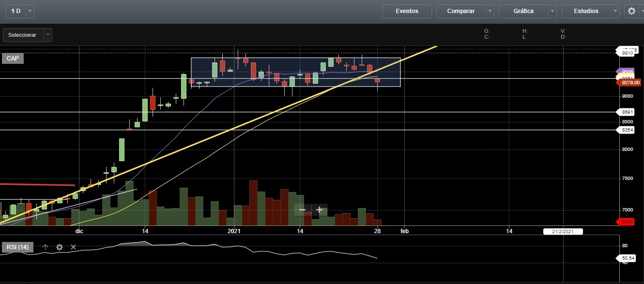The height and width of the screenshot is (284, 644).
Task: Click the 8500 price axis label
Action: click(628, 121)
